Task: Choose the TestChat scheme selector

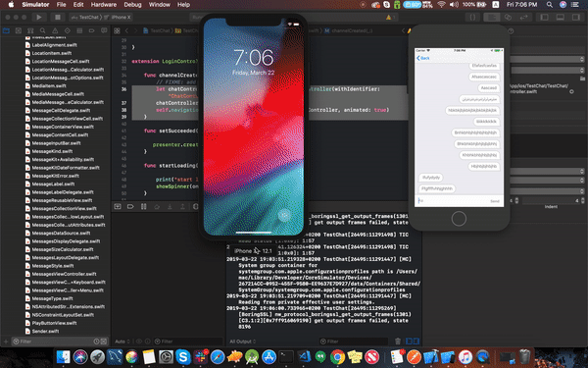Action: tap(85, 18)
